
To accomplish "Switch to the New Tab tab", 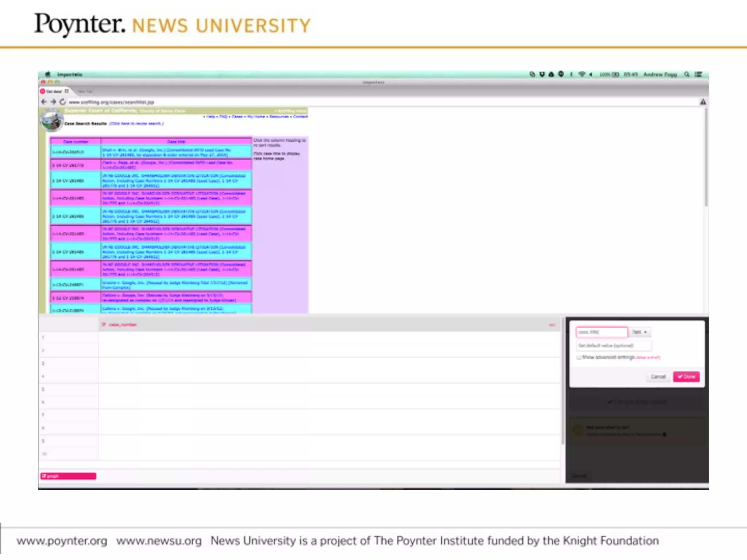I will tap(85, 92).
